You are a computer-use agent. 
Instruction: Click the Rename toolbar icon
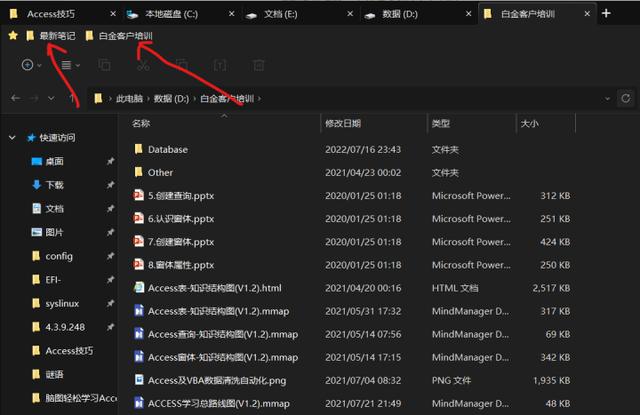point(220,65)
